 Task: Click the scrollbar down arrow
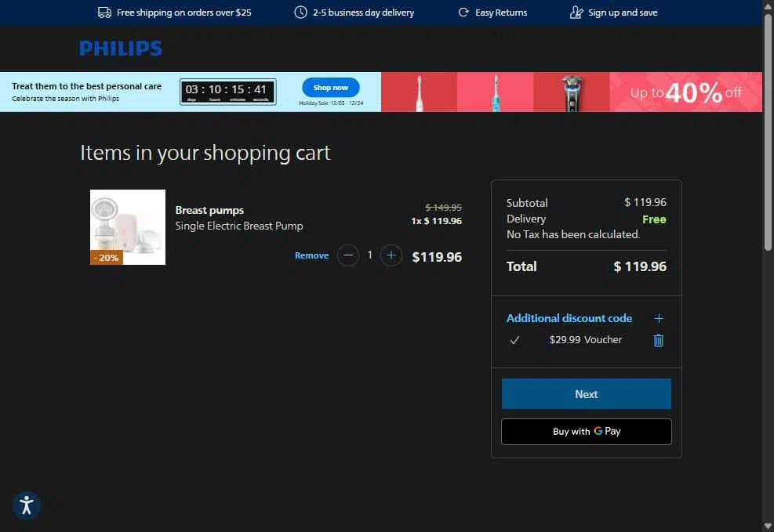(768, 526)
